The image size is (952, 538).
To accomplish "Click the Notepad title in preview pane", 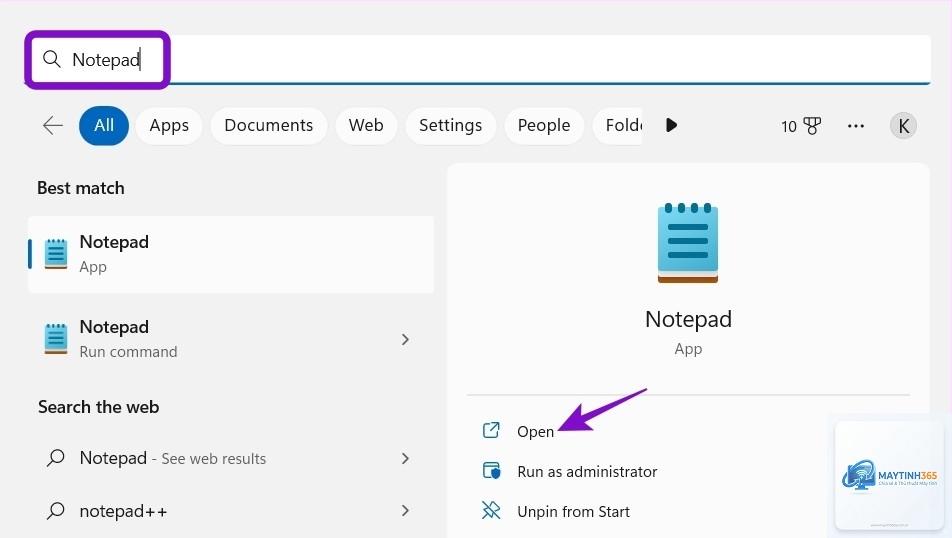I will point(688,319).
